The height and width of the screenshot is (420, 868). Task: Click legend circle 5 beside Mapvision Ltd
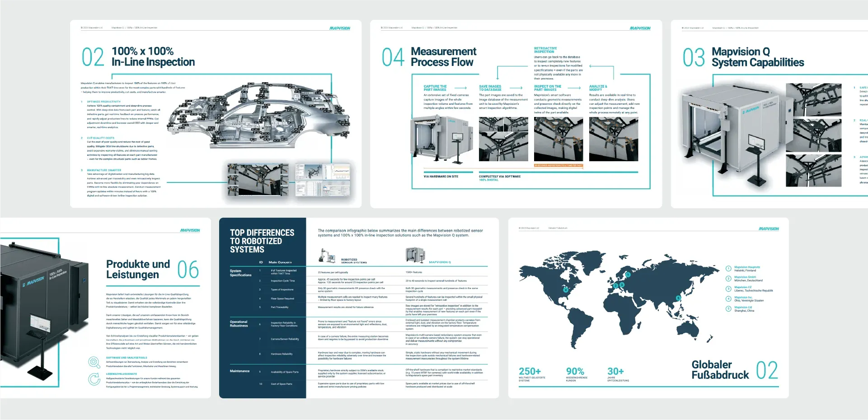point(728,309)
